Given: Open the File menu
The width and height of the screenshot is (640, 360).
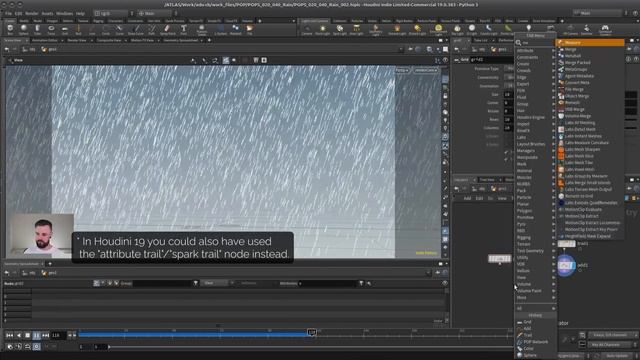Looking at the screenshot, I should pos(8,13).
